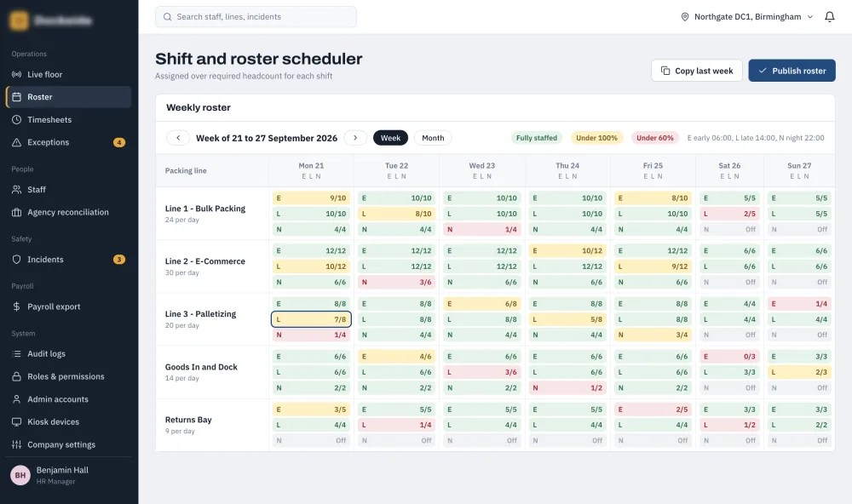Select Line 1 Saturday late 2/5 cell
This screenshot has height=504, width=852.
click(x=730, y=214)
